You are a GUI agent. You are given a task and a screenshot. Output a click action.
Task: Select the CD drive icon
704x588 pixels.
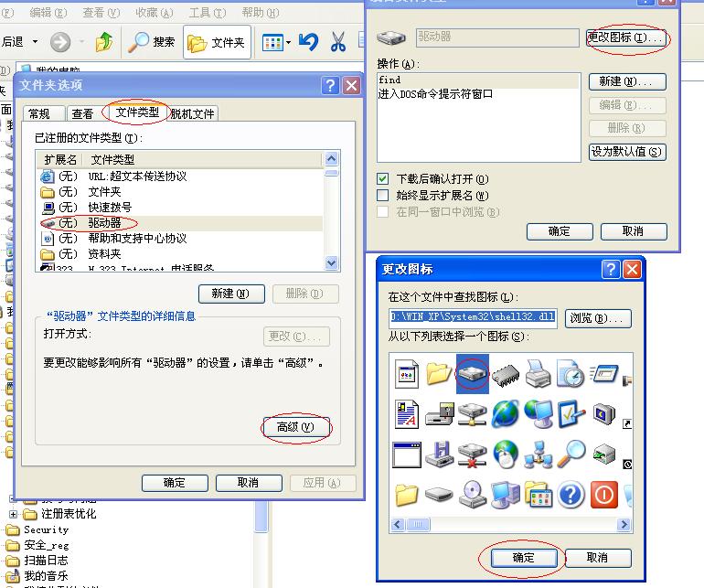click(473, 495)
